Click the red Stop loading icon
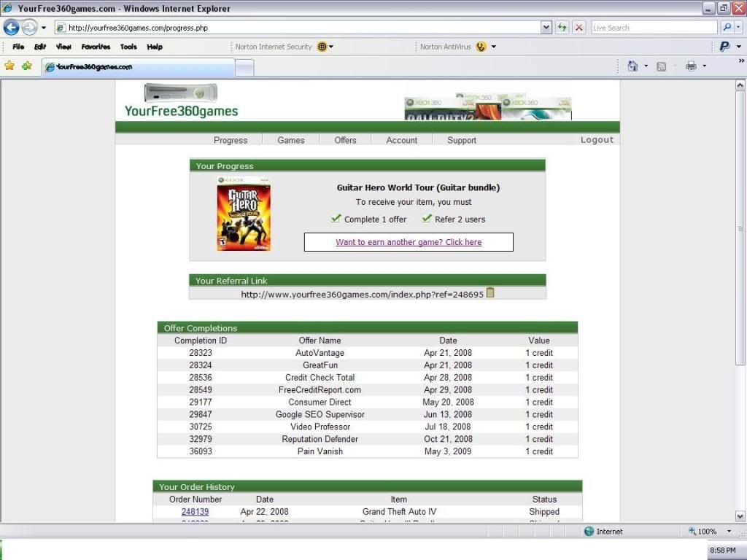The image size is (747, 560). 578,28
